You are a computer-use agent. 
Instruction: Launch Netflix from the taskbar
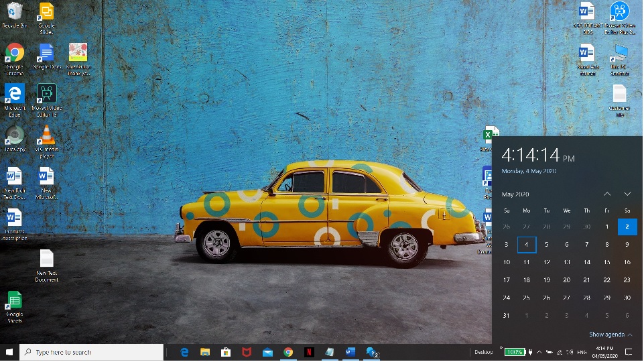click(x=310, y=353)
